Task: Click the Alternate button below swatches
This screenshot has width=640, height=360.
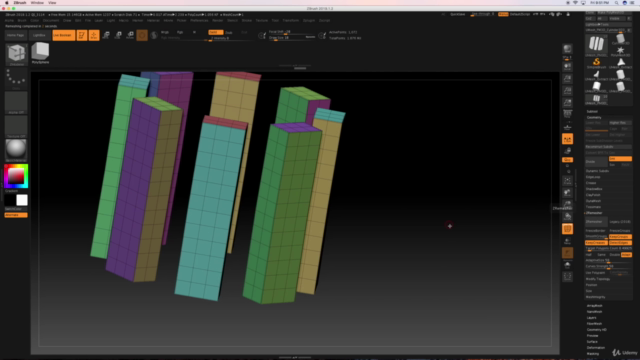Action: [x=16, y=215]
